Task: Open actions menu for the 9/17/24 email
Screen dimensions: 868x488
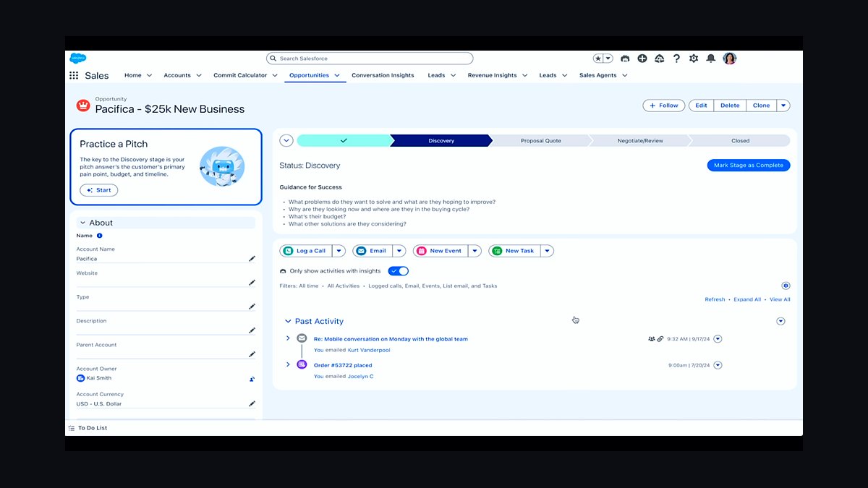Action: (x=718, y=338)
